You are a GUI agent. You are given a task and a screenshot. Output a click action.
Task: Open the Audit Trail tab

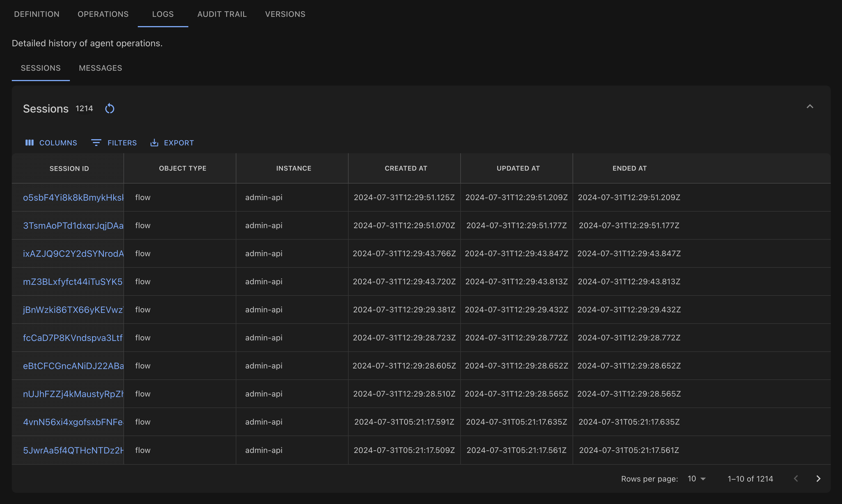pos(222,14)
